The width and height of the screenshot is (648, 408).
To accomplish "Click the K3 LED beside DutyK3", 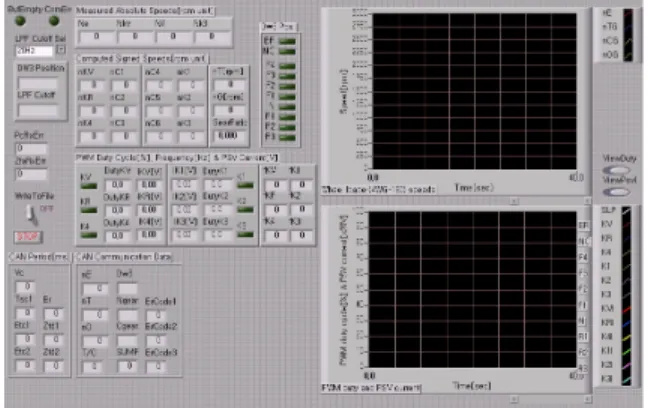I will pos(245,234).
